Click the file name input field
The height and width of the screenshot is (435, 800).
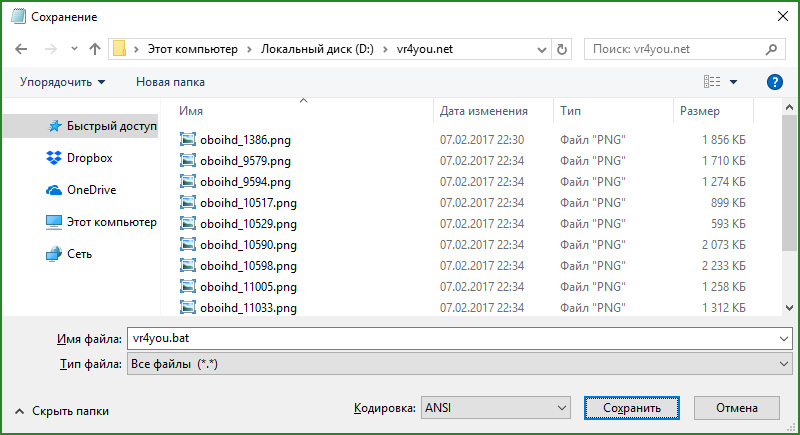coord(450,339)
